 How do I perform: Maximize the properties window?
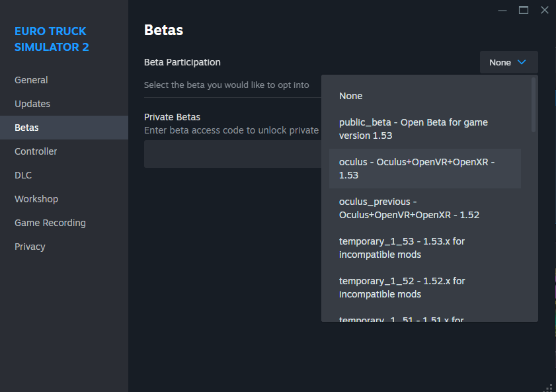click(524, 10)
